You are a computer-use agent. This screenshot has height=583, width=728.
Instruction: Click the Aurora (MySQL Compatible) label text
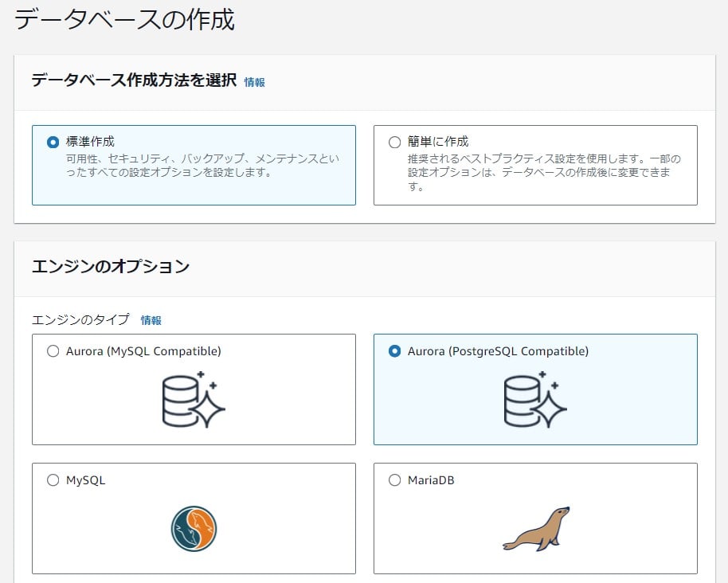click(x=143, y=351)
